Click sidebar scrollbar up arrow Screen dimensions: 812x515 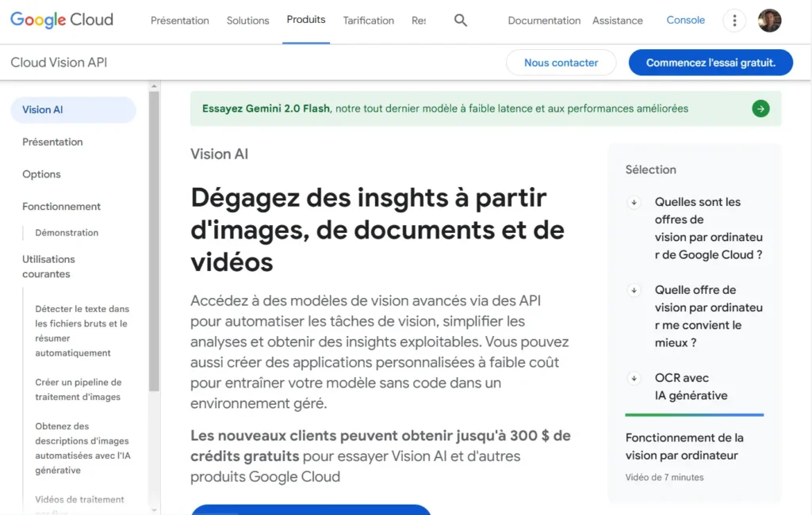click(154, 86)
